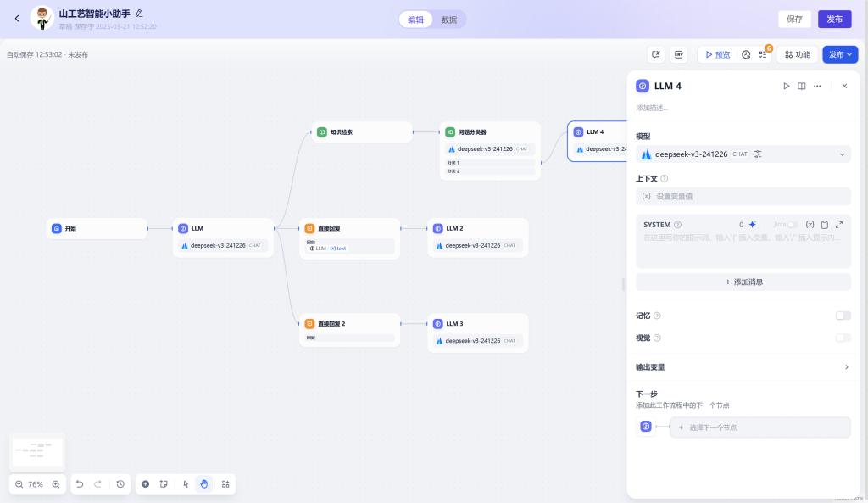This screenshot has height=503, width=868.
Task: Click the prompt generator sparkle icon
Action: coord(752,225)
